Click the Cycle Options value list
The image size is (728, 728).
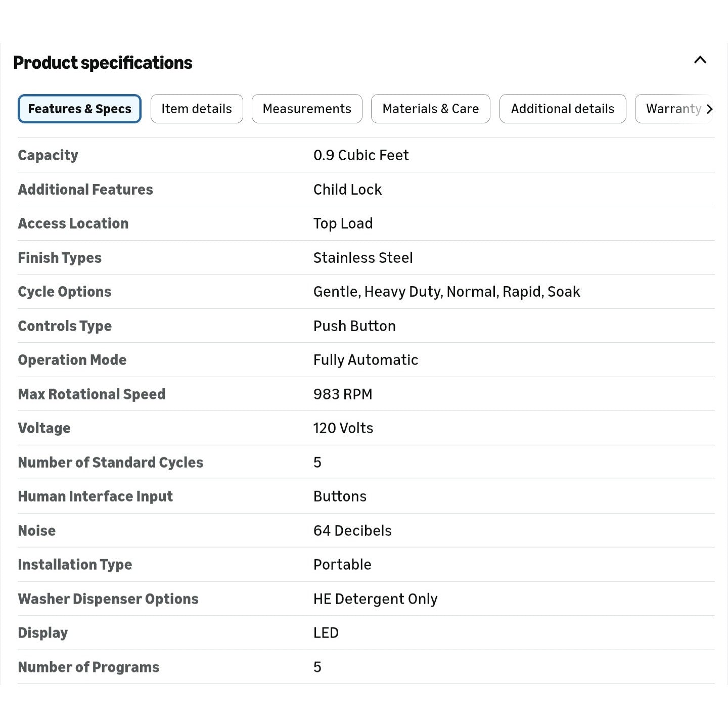(446, 292)
